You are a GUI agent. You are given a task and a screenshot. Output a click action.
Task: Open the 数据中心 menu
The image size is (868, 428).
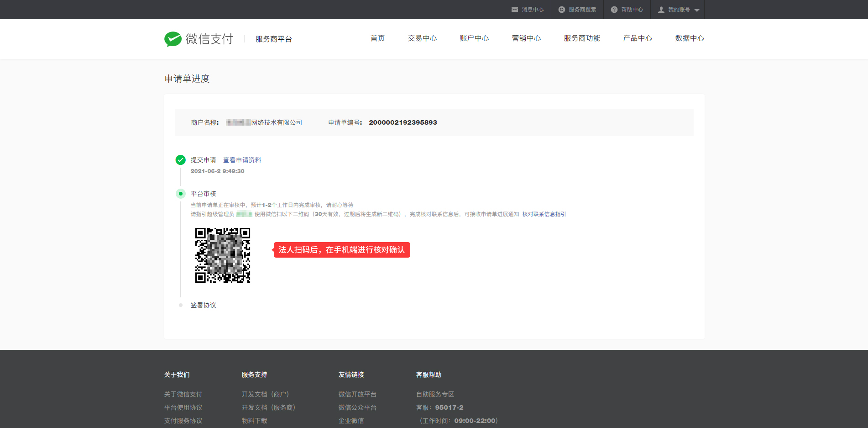pos(690,38)
